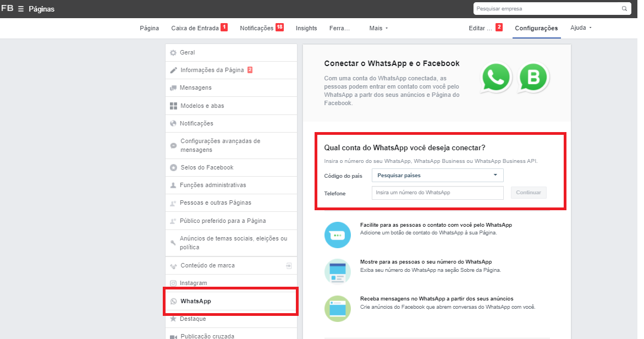Click the Continuar button
The height and width of the screenshot is (339, 644).
[529, 193]
